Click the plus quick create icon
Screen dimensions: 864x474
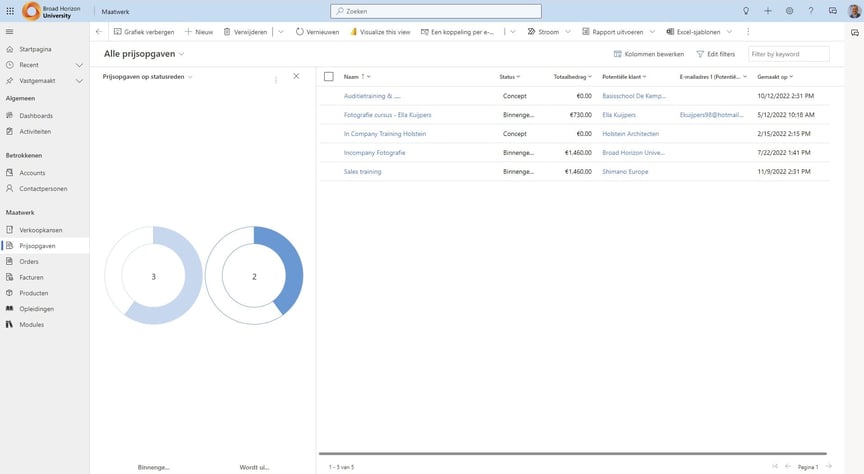click(768, 11)
